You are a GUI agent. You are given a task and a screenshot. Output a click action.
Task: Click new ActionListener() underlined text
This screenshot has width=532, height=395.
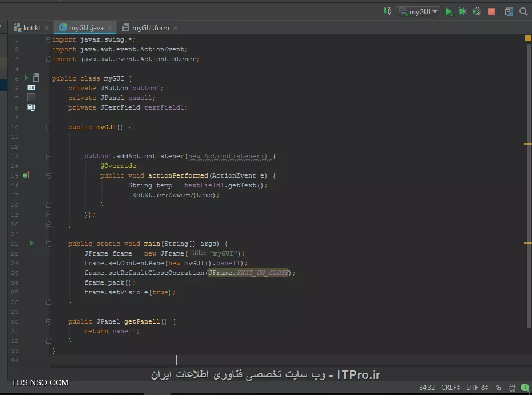click(228, 156)
